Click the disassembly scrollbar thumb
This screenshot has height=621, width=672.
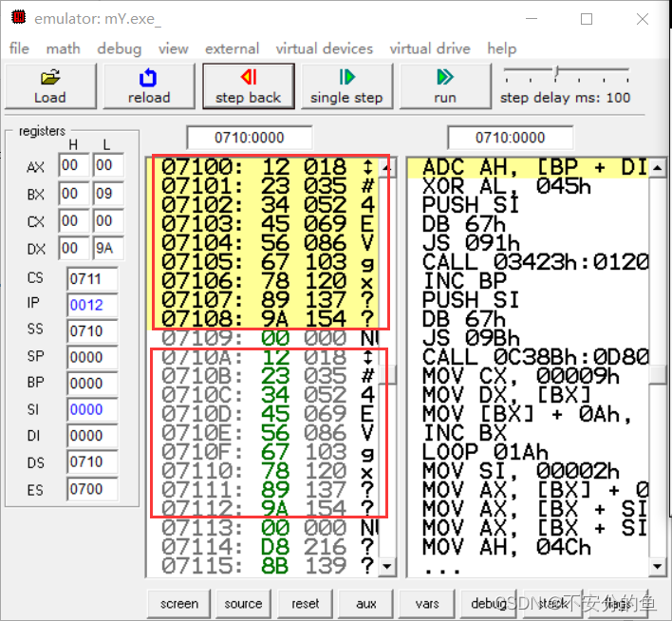click(657, 375)
